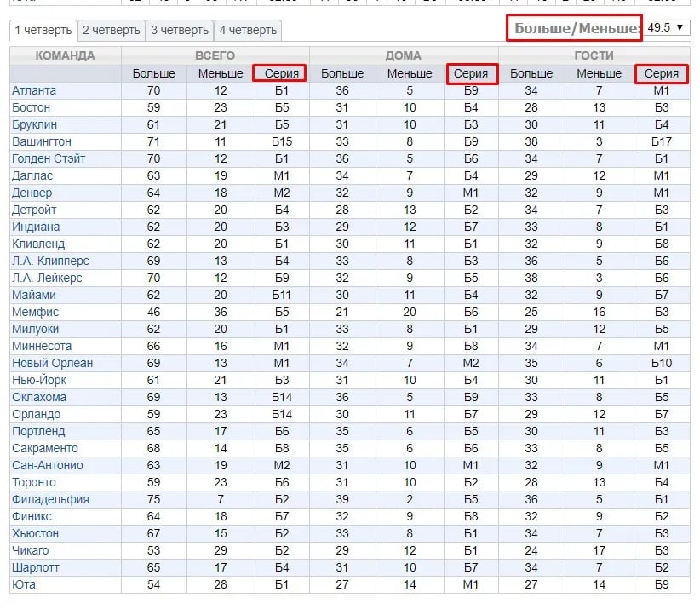700x615 pixels.
Task: Click Вашингтон's Б15 series cell
Action: click(x=282, y=141)
